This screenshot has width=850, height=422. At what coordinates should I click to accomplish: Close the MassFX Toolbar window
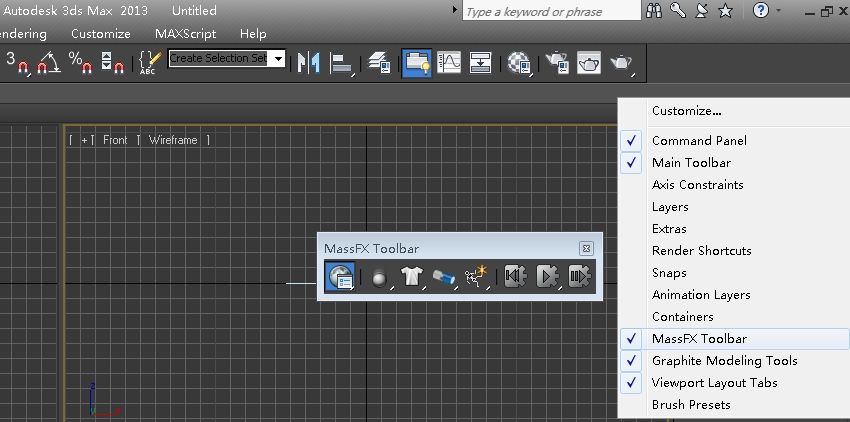[586, 248]
